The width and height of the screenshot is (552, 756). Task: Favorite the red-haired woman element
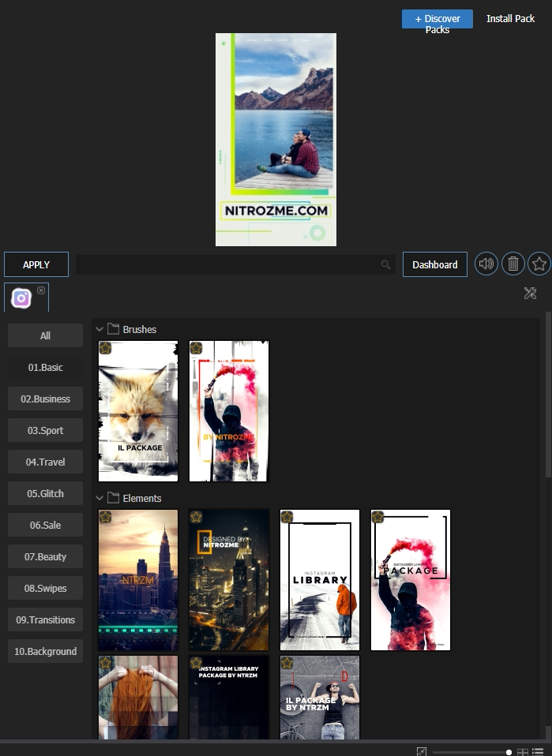pos(105,663)
